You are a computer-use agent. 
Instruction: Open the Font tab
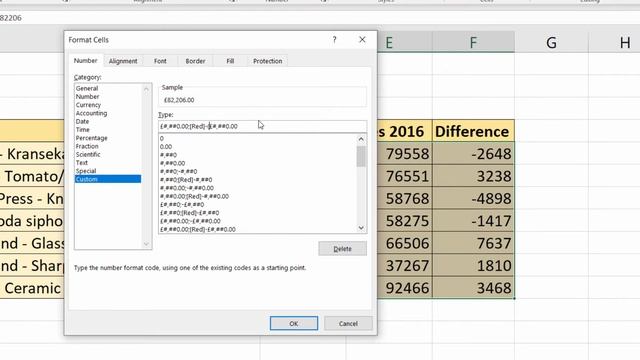click(x=160, y=61)
